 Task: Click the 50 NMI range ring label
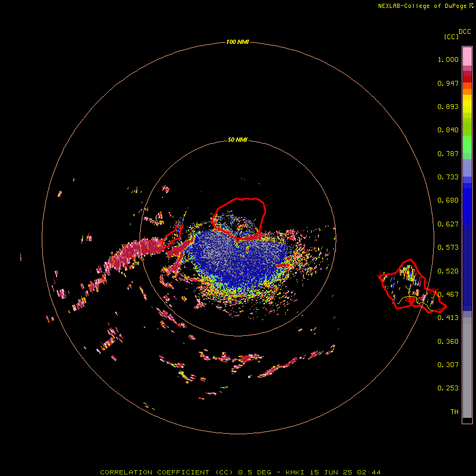(x=237, y=140)
